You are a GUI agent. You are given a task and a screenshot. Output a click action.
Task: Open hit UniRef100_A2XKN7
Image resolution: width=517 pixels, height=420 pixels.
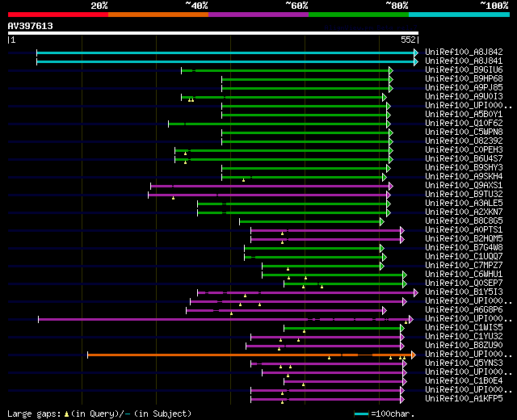coord(464,212)
